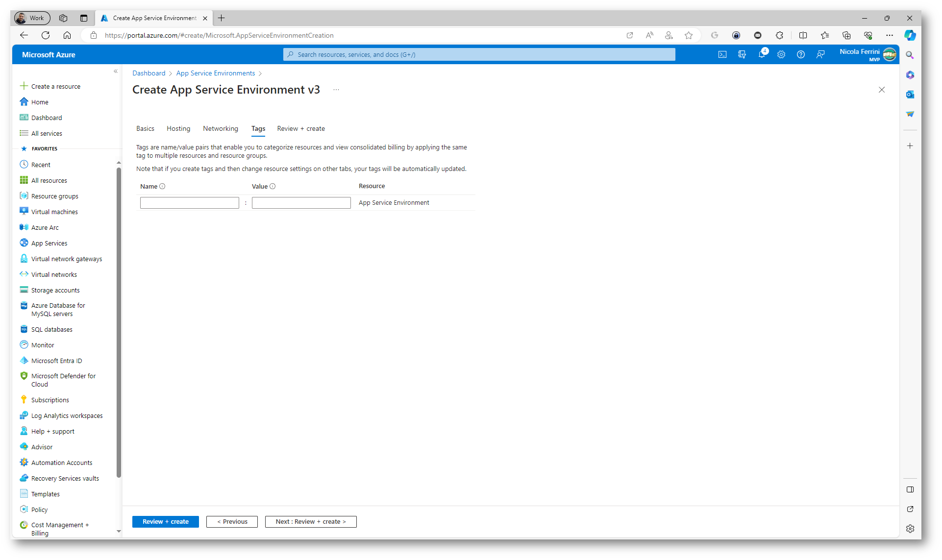Image resolution: width=942 pixels, height=560 pixels.
Task: Open portal settings gear icon
Action: (x=781, y=54)
